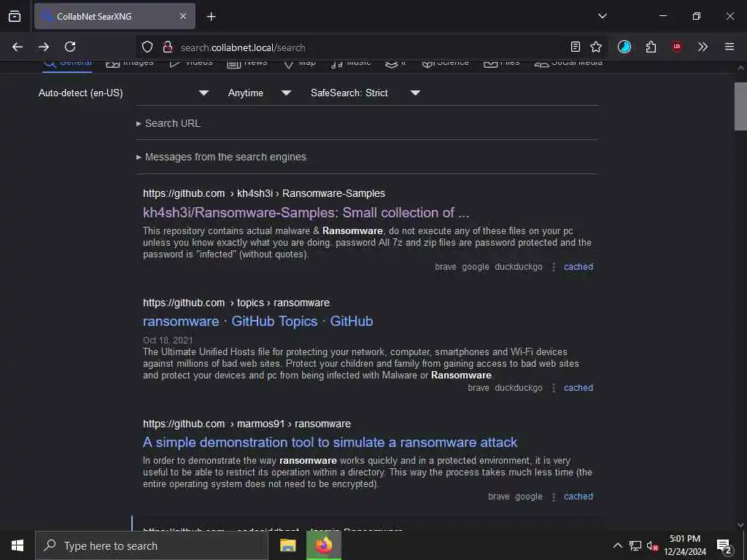The width and height of the screenshot is (747, 560).
Task: Click the network tray icon
Action: click(x=635, y=545)
